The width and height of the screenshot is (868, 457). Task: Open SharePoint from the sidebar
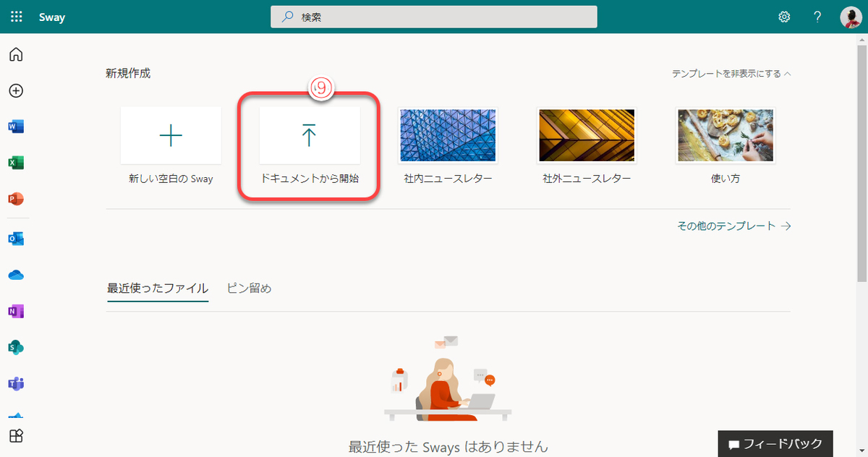click(16, 347)
